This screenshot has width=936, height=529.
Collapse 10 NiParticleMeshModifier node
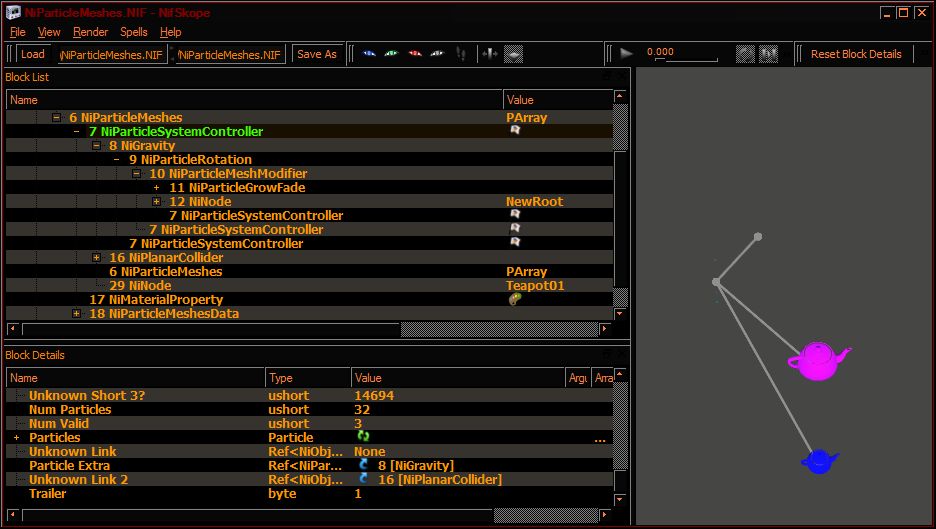137,174
